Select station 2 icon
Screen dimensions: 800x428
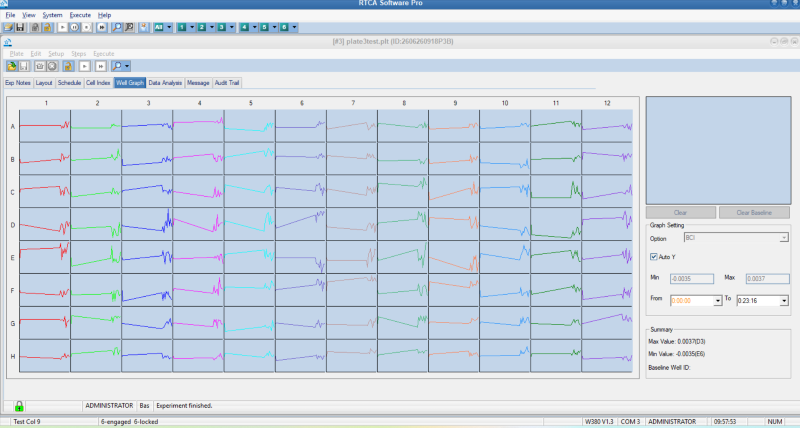point(202,28)
